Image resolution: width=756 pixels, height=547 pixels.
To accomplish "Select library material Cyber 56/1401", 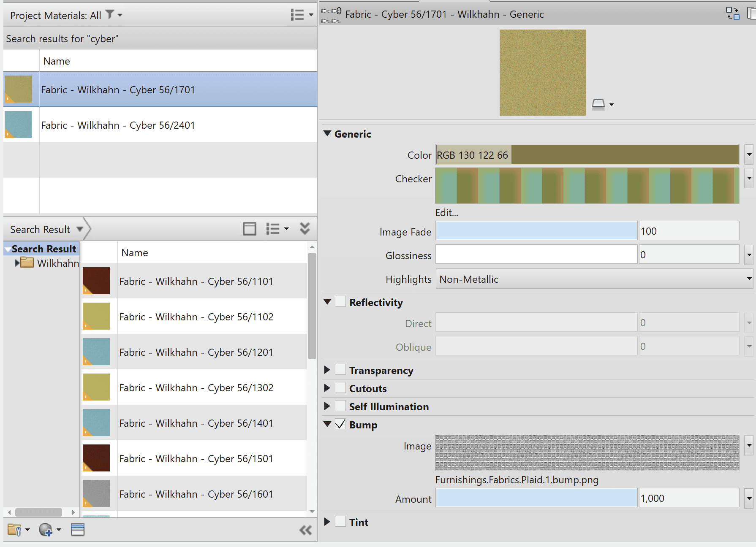I will [x=194, y=423].
